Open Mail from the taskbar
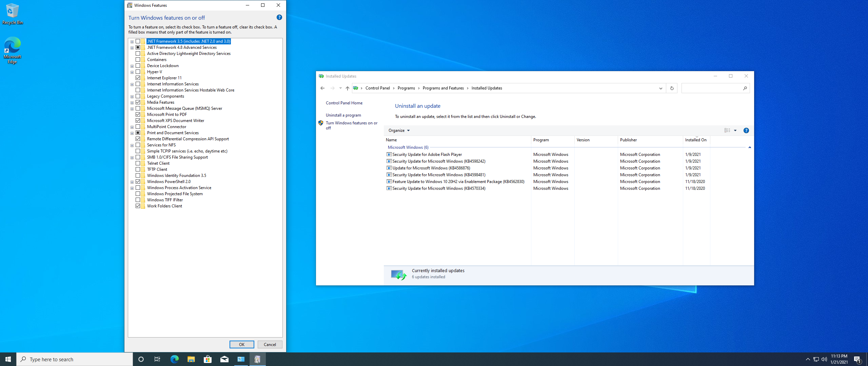This screenshot has height=366, width=868. coord(224,359)
